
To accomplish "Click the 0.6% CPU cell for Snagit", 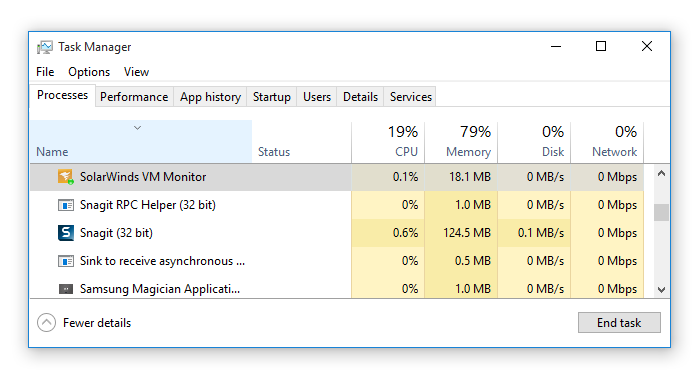I will tap(388, 233).
